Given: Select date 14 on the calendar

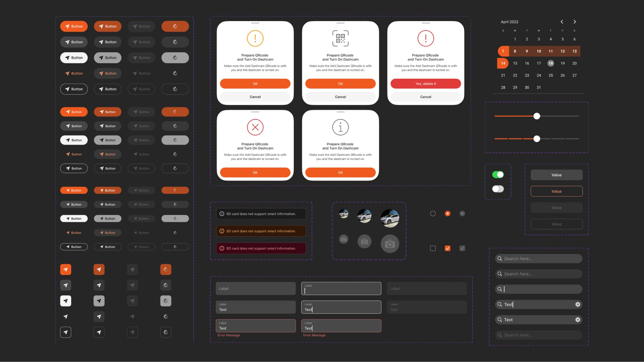Looking at the screenshot, I should (503, 63).
